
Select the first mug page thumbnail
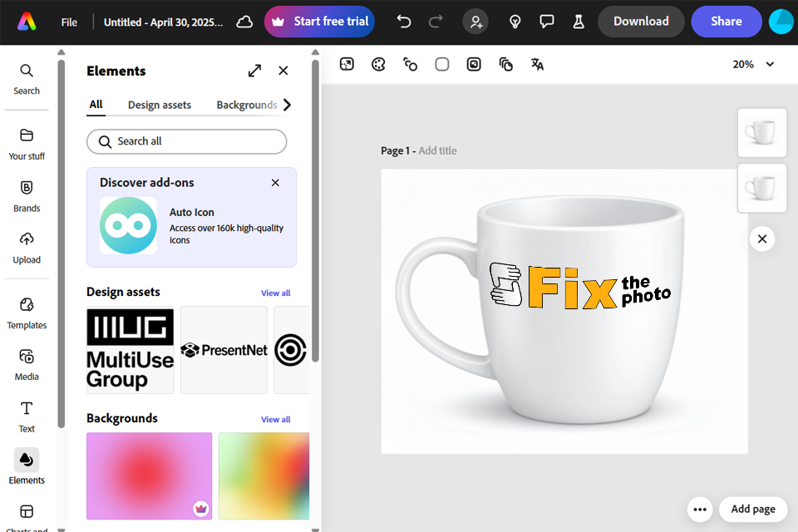coord(762,132)
